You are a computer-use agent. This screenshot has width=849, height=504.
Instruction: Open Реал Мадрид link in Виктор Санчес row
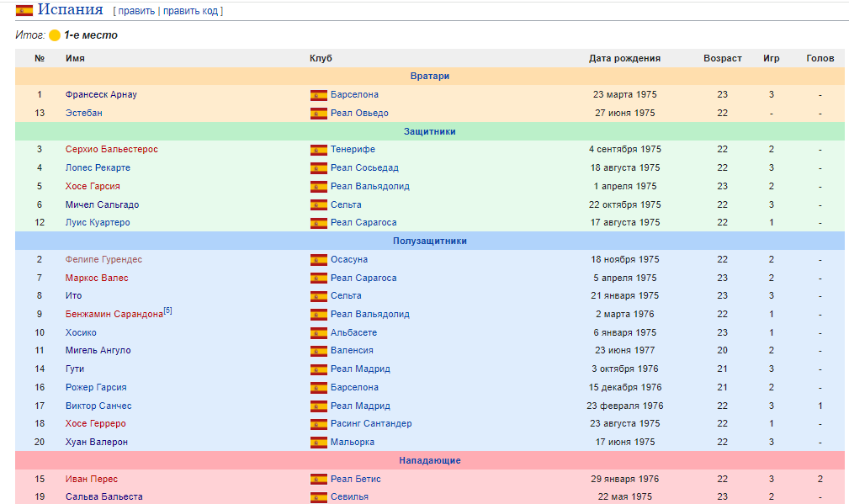coord(361,406)
